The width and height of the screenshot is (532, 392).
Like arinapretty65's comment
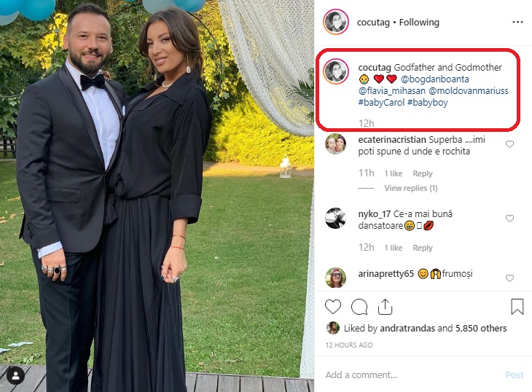(x=509, y=278)
